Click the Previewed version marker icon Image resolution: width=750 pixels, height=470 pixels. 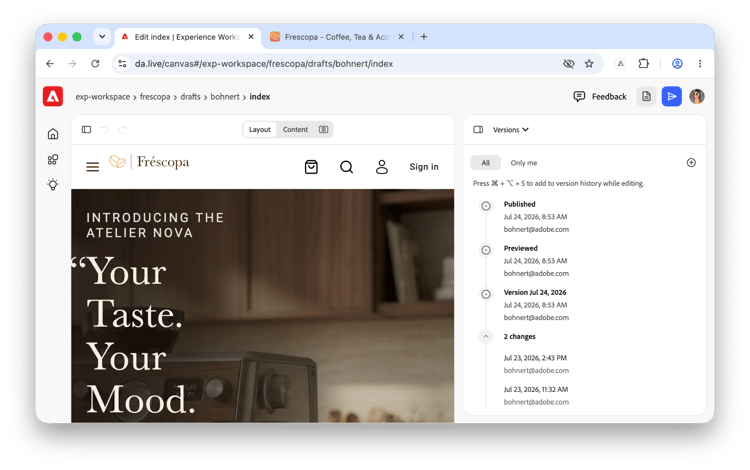[x=486, y=250]
